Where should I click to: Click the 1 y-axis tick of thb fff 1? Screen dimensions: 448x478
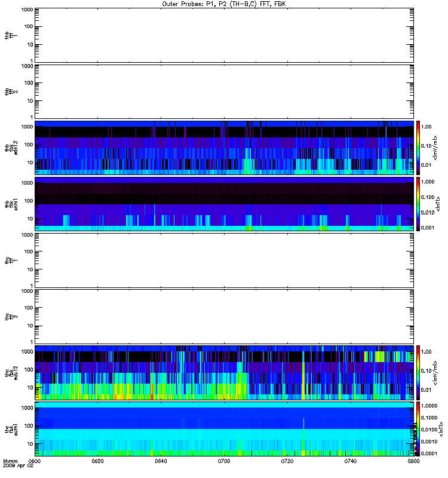coord(32,61)
